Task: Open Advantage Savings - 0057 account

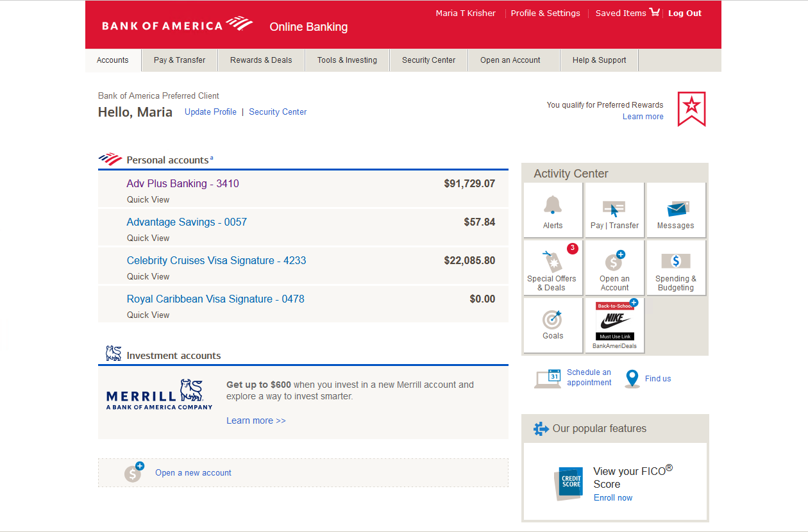Action: tap(187, 222)
